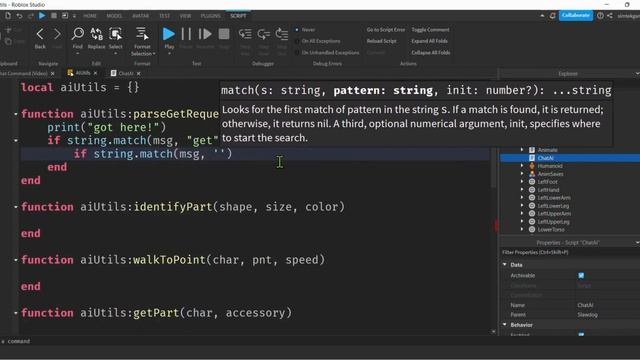Click the Name property value ChatAI

click(585, 305)
